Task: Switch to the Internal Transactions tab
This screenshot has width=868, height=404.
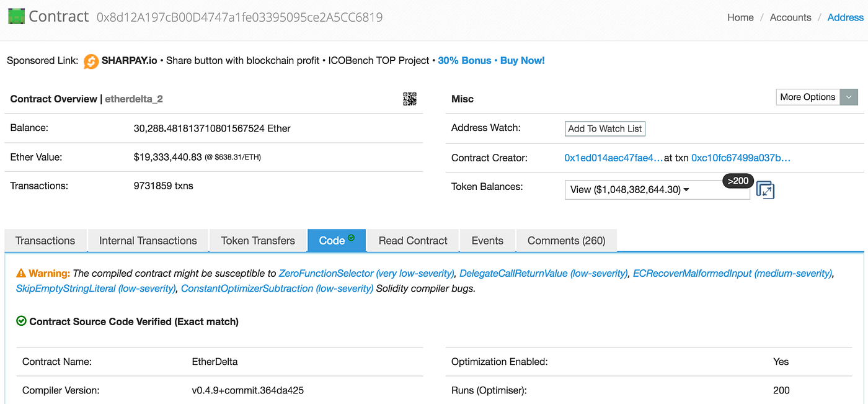Action: pyautogui.click(x=148, y=241)
